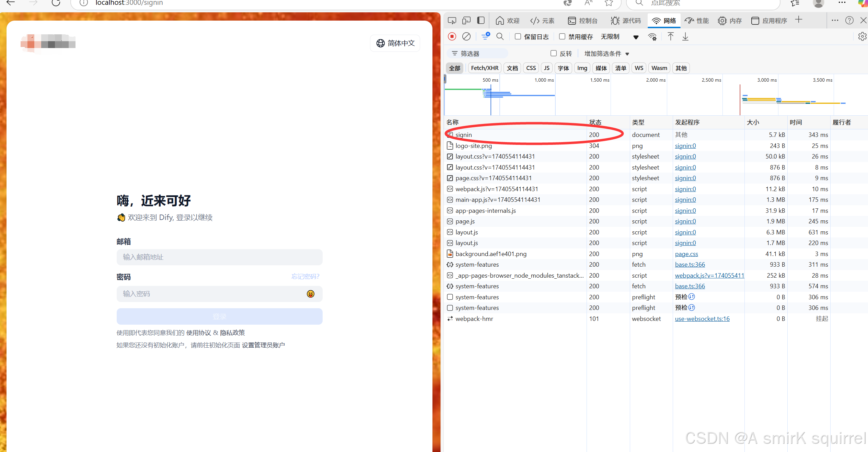Click the red record network log icon

coord(452,36)
